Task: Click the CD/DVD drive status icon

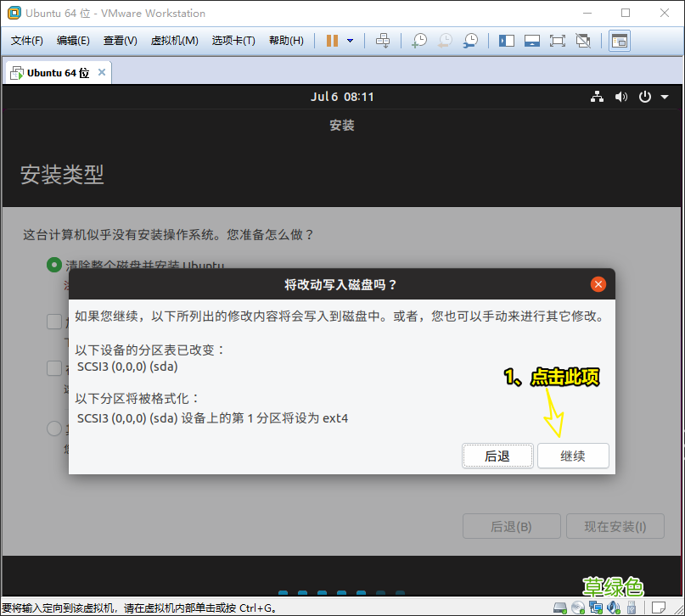Action: coord(577,608)
